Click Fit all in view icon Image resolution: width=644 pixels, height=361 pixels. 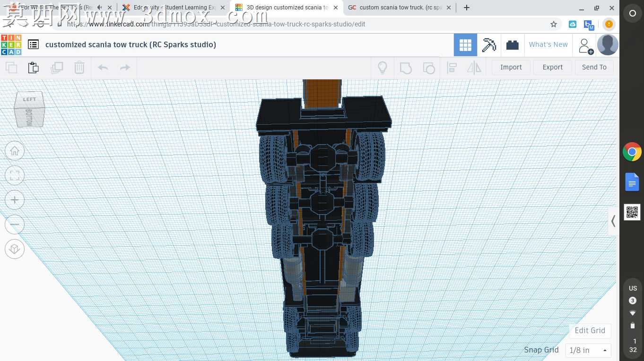point(15,176)
